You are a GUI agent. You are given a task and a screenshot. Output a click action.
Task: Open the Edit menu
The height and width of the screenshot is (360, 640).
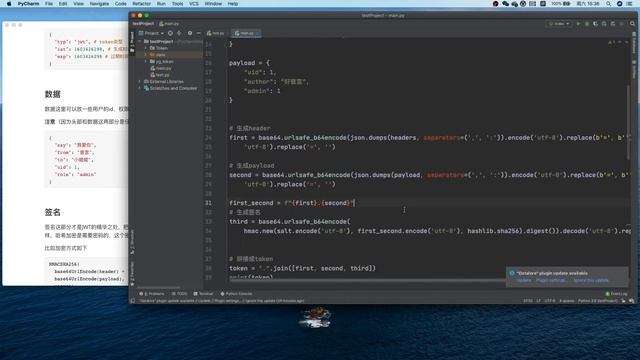63,4
